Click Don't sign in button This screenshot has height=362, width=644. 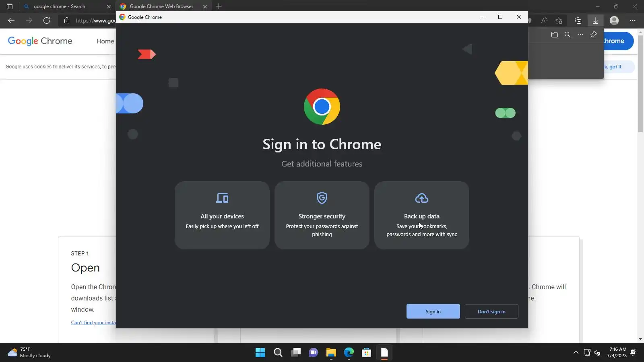point(491,311)
